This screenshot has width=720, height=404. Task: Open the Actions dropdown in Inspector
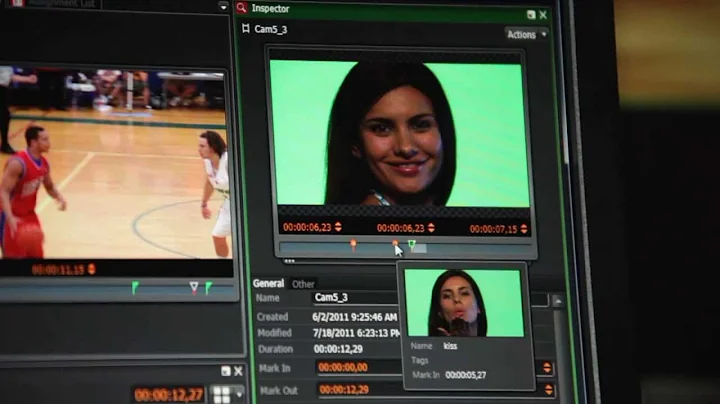tap(526, 34)
